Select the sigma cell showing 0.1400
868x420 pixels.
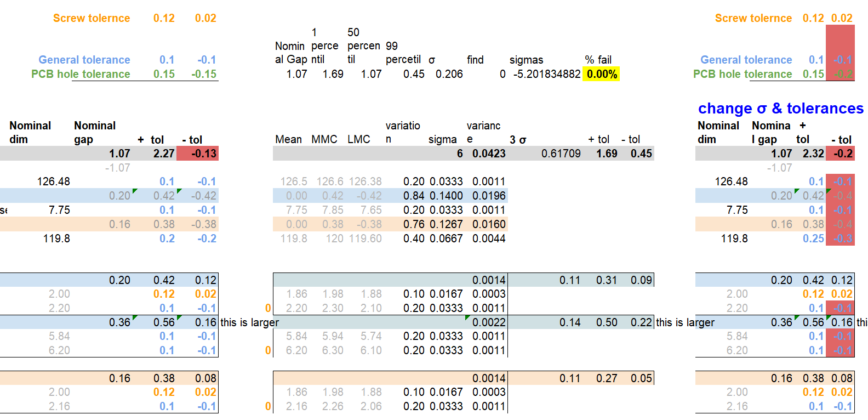(446, 196)
